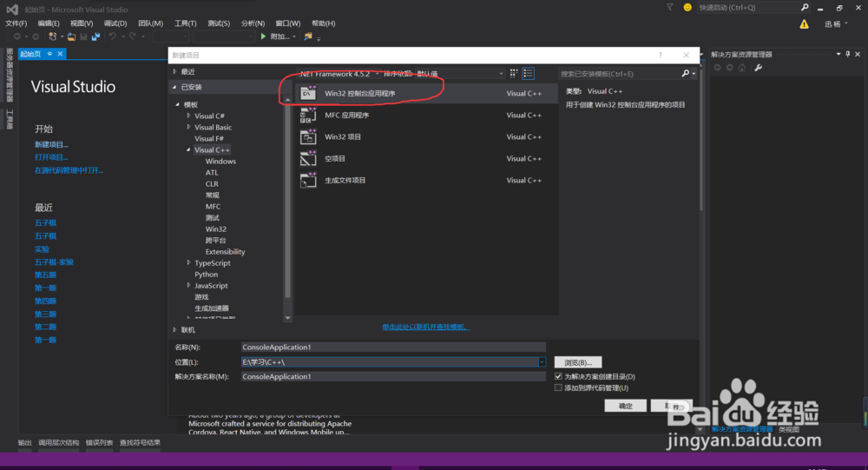868x470 pixels.
Task: Click Solution Explorer back arrow icon
Action: point(718,68)
